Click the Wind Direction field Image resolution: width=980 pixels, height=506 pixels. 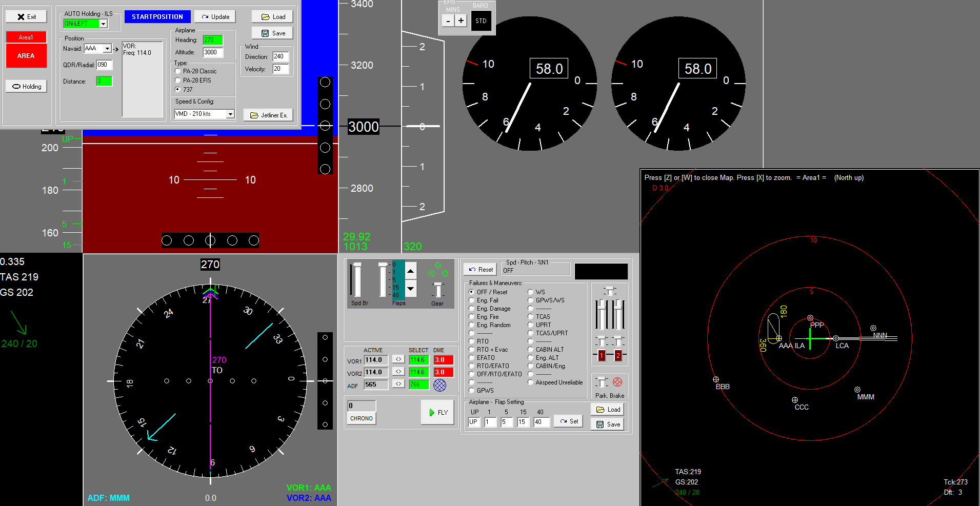(281, 57)
